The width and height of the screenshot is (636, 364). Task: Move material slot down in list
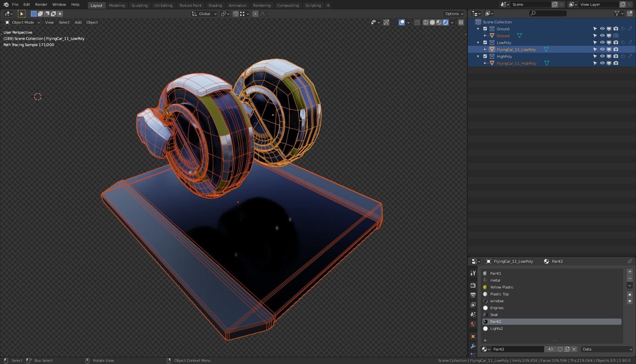click(x=630, y=301)
